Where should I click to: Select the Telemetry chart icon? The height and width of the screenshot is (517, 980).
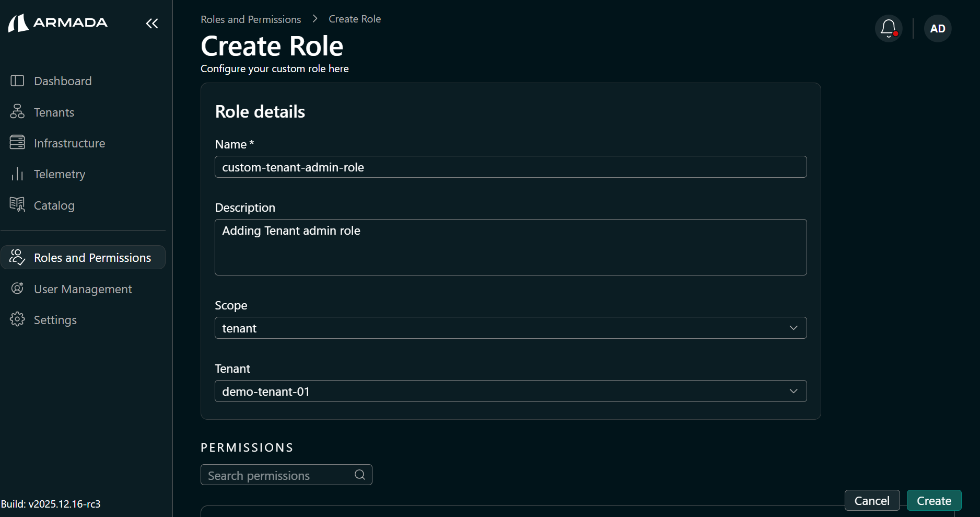click(17, 174)
